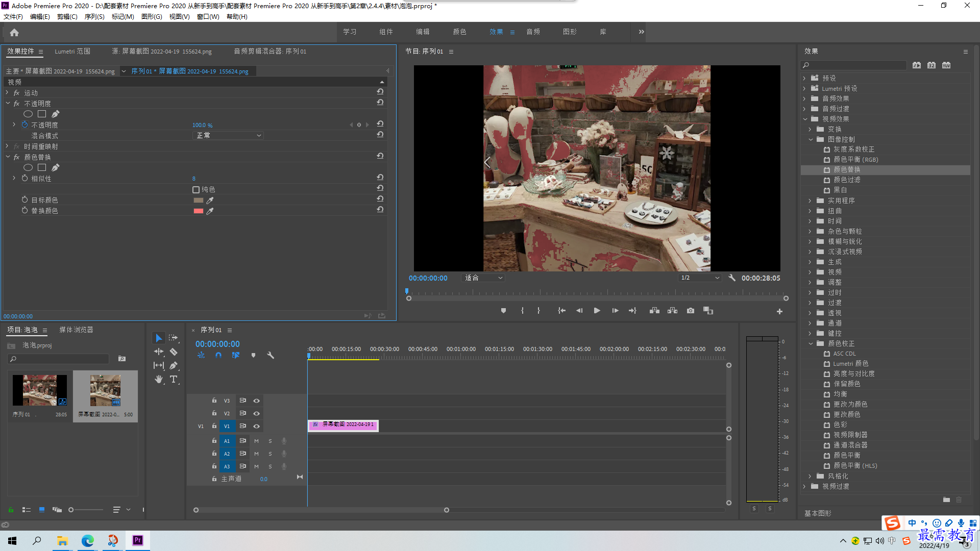Open 混合模式 dropdown showing 正常

pyautogui.click(x=228, y=136)
